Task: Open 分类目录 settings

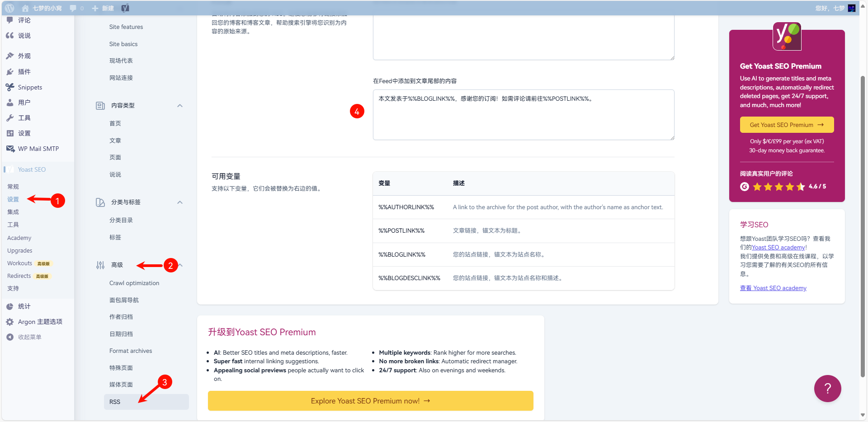Action: pos(121,220)
